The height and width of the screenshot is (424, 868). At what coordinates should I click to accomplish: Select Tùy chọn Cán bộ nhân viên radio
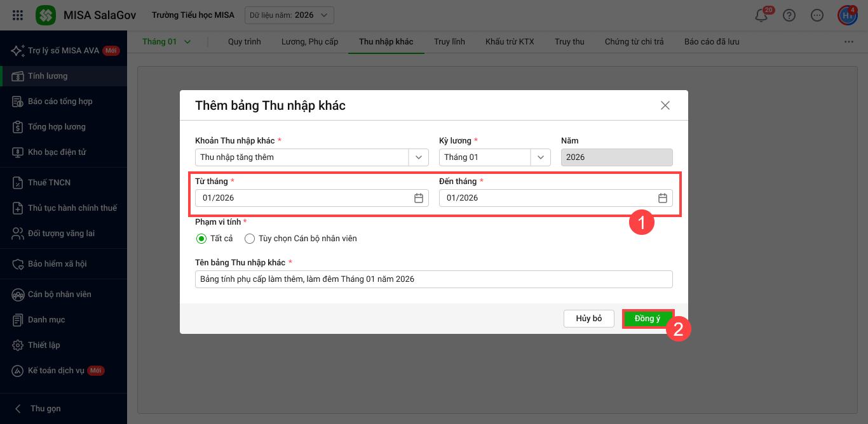click(250, 239)
